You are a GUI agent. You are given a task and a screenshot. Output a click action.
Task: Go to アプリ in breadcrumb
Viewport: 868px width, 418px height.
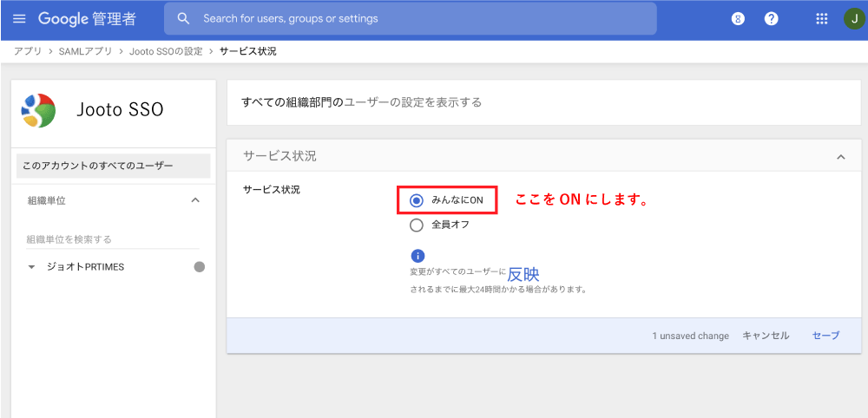[x=27, y=51]
